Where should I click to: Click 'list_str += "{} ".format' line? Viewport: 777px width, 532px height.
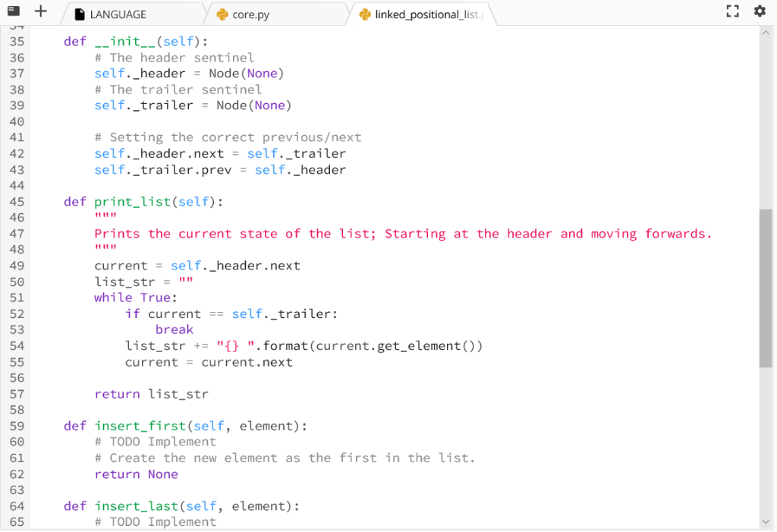304,345
